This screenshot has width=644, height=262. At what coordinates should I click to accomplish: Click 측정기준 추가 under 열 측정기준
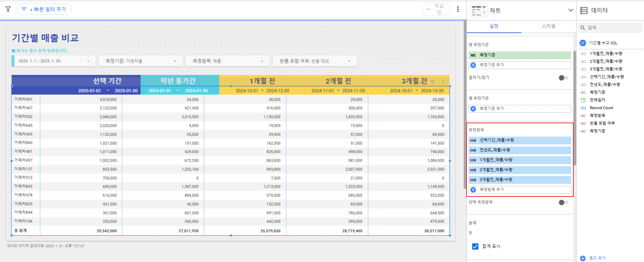click(x=520, y=108)
